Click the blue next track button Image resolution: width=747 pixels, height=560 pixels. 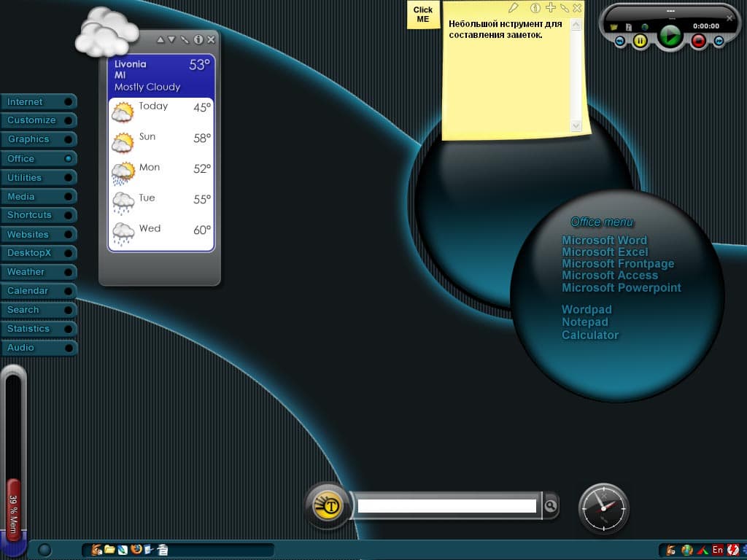pos(719,42)
